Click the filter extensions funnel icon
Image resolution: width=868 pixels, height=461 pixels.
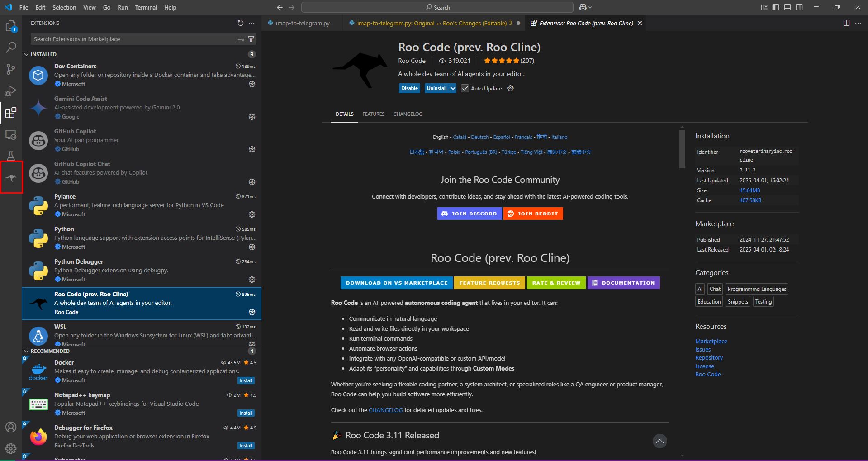click(x=251, y=39)
